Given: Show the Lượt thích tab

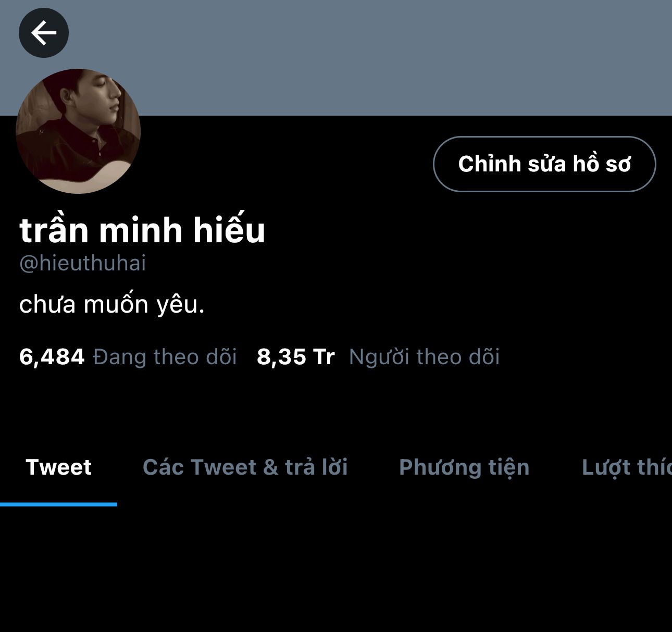Looking at the screenshot, I should (627, 467).
